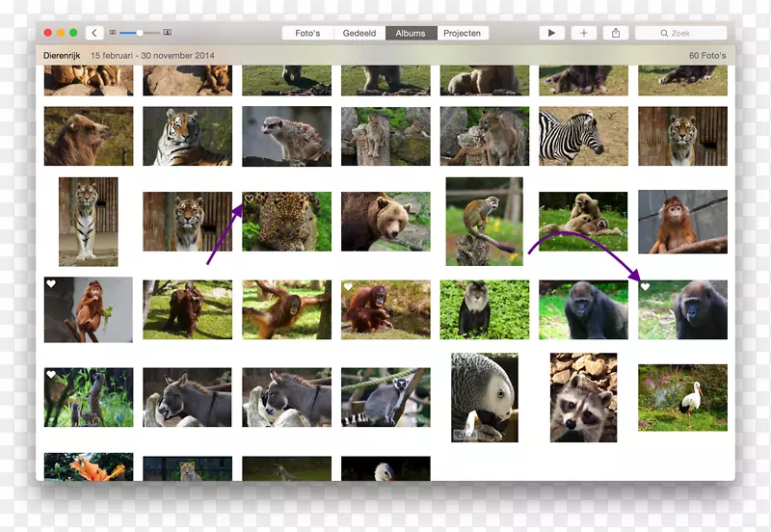This screenshot has height=532, width=771.
Task: Toggle favorite heart on sitting orangutan photo
Action: [349, 287]
